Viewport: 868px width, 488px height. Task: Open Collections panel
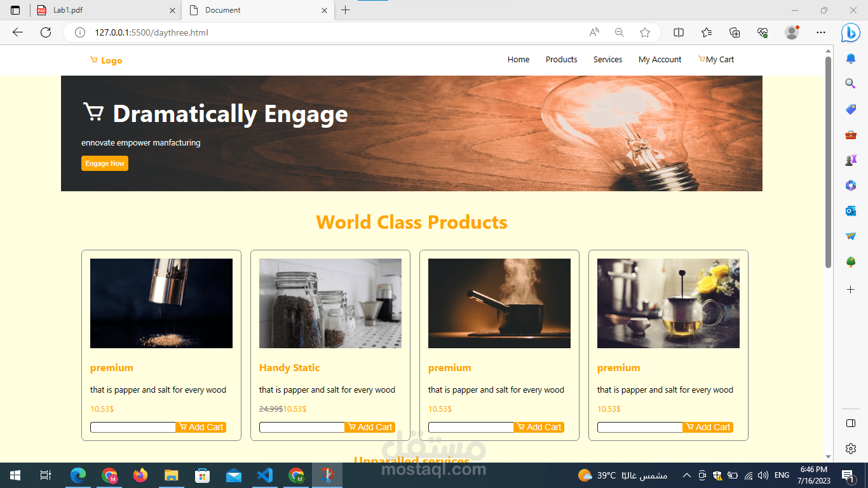click(735, 32)
